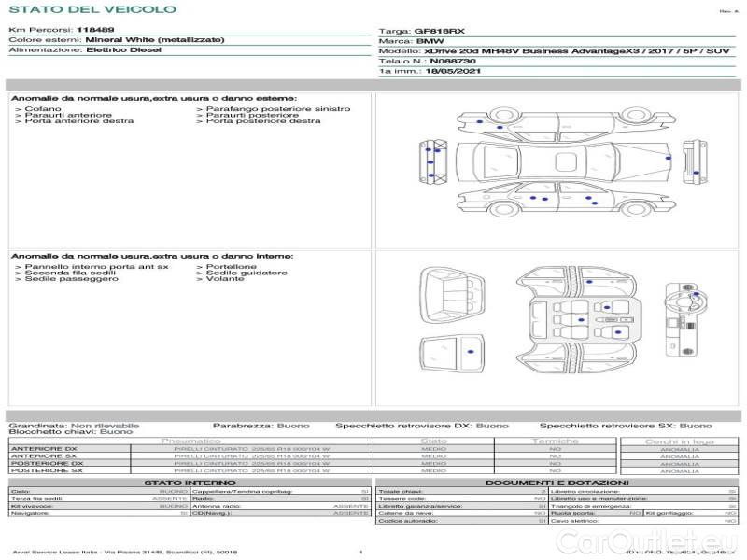Click the Cerchi in lega column header
Image resolution: width=747 pixels, height=560 pixels.
[x=679, y=441]
